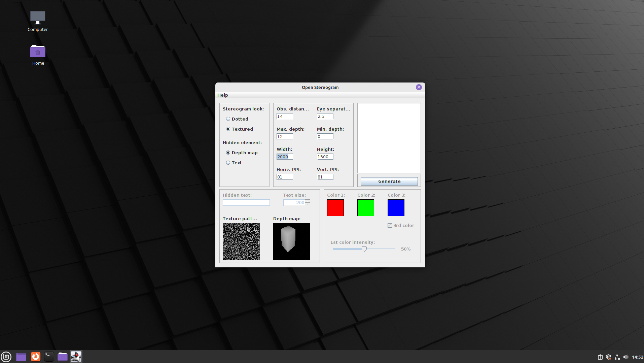Select the Textured stereogram look
This screenshot has width=644, height=363.
pos(228,129)
